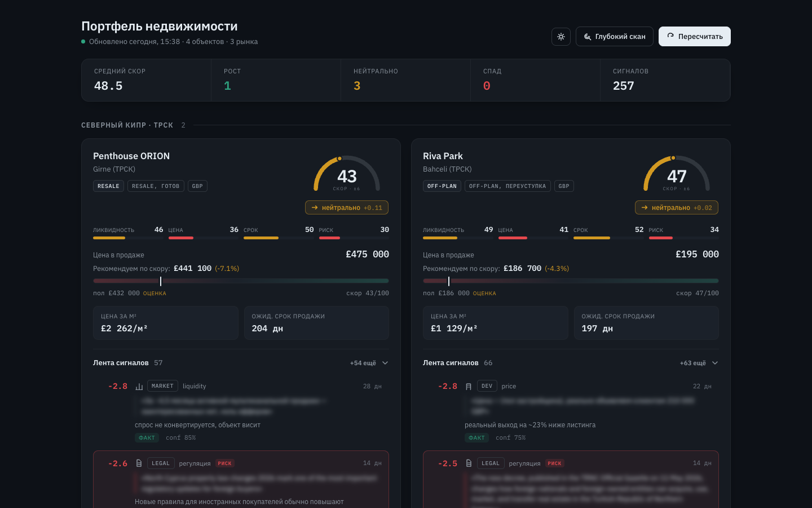Expand +63 ещё signals for Riva Park
The image size is (812, 508).
699,363
